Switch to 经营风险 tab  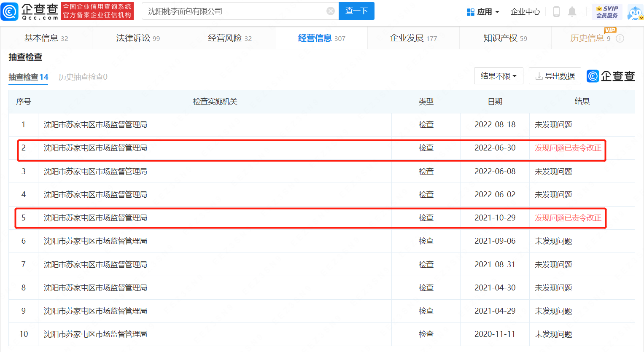click(x=230, y=38)
